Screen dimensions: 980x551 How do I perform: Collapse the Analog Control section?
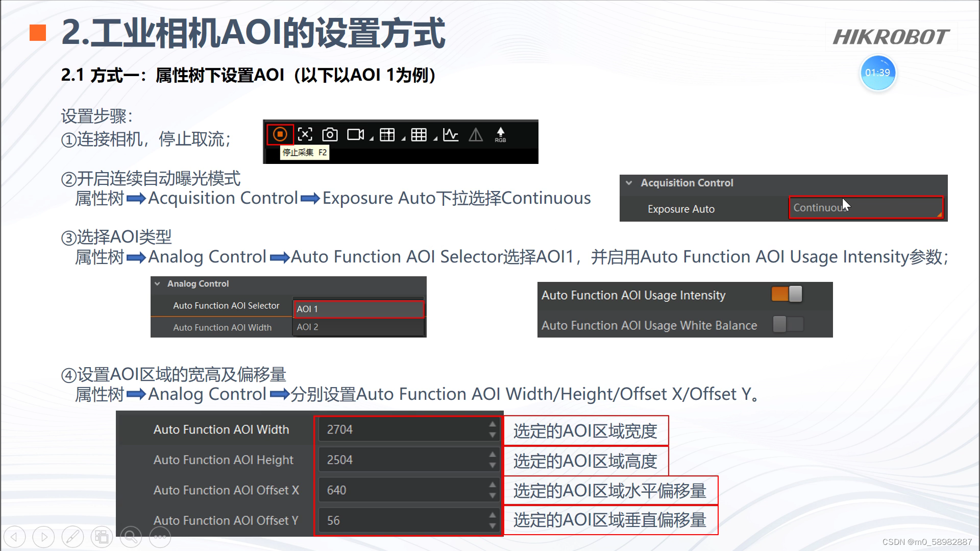(x=158, y=283)
